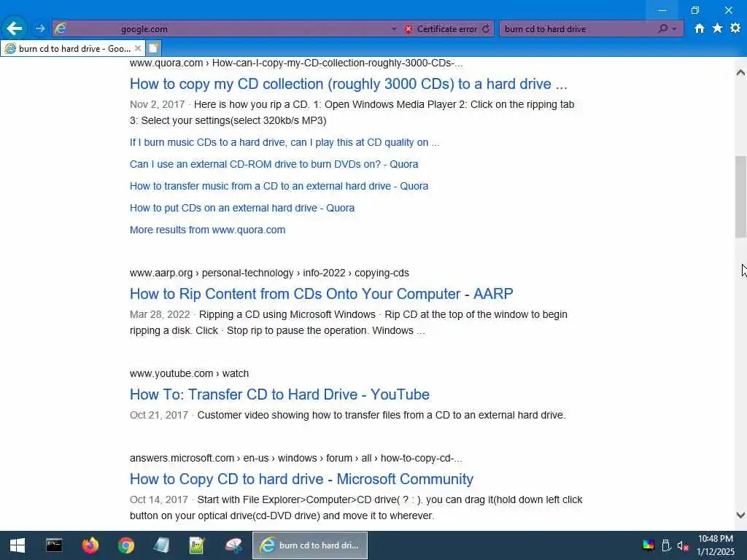Open 'How to Copy CD to hard drive - Microsoft Community'
The height and width of the screenshot is (560, 747).
pyautogui.click(x=301, y=479)
